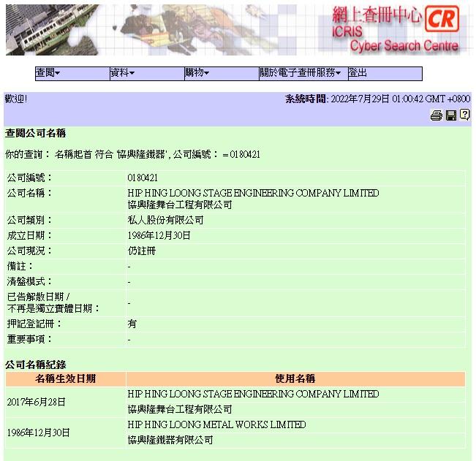This screenshot has height=461, width=476.
Task: Expand the 購物 dropdown menu
Action: [197, 73]
